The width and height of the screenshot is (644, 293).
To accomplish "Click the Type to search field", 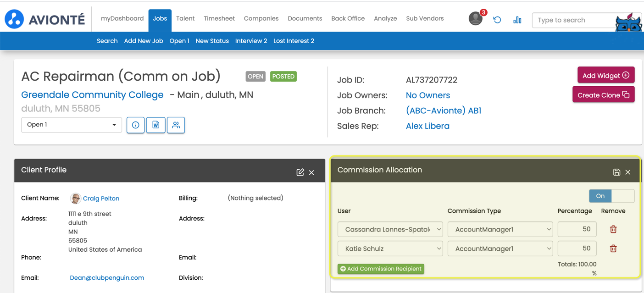I will pyautogui.click(x=573, y=20).
